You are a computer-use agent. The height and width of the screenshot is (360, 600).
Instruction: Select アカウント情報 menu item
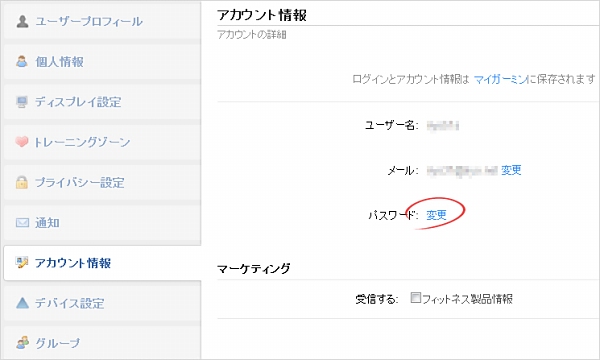coord(102,263)
